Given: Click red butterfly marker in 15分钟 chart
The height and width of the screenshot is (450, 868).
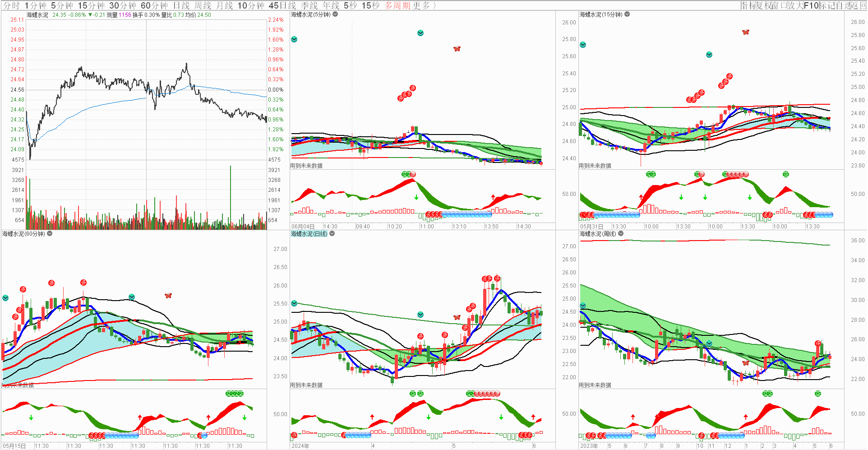Looking at the screenshot, I should (x=746, y=32).
